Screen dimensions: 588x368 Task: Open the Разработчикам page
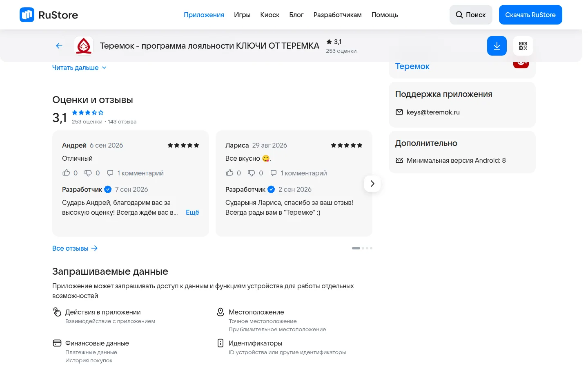338,15
